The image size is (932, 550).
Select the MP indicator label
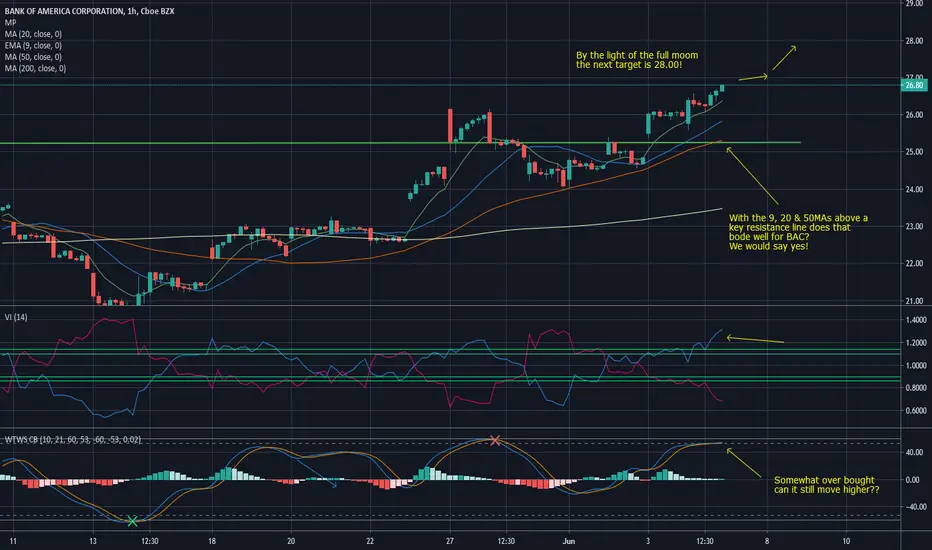tap(10, 23)
